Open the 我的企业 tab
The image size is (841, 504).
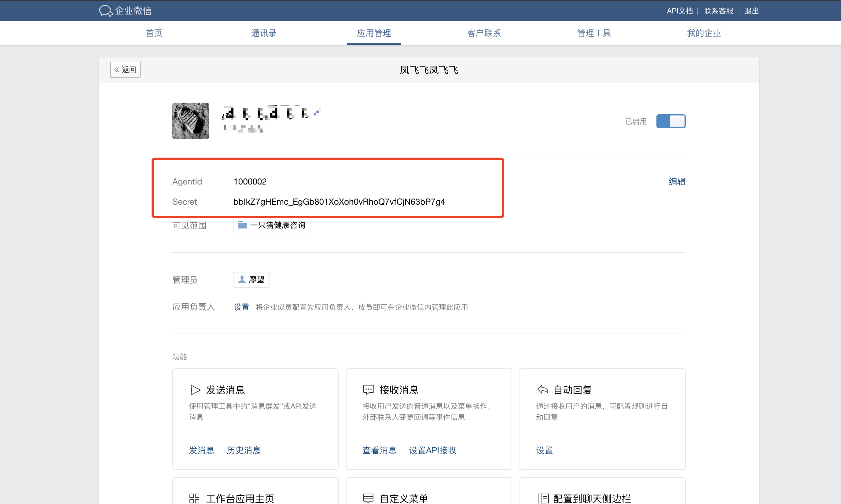[x=704, y=33]
